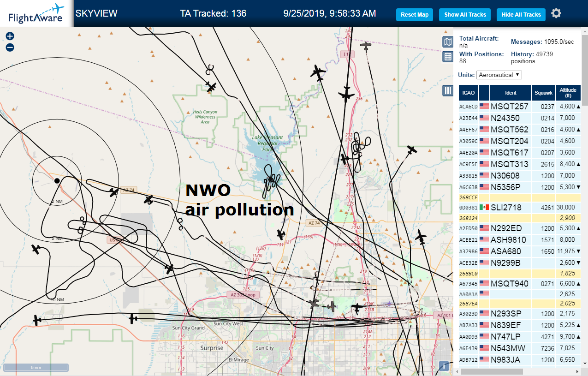Open the Units Aeronautical dropdown

499,75
